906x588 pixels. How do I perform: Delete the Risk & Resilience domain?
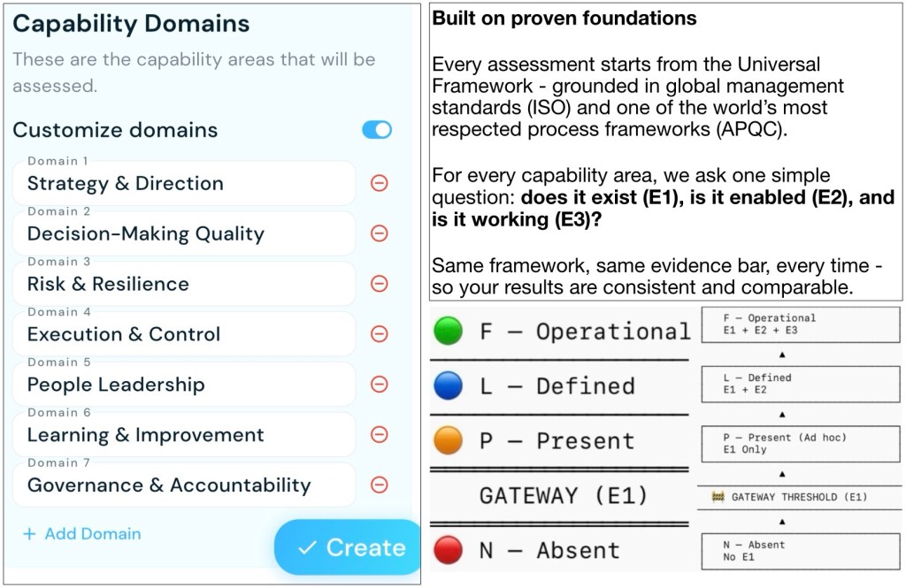pos(379,284)
